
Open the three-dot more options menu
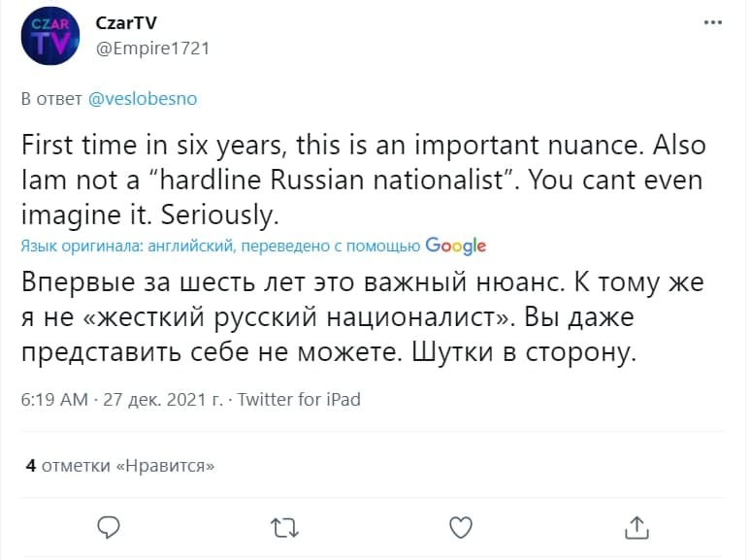pyautogui.click(x=713, y=22)
